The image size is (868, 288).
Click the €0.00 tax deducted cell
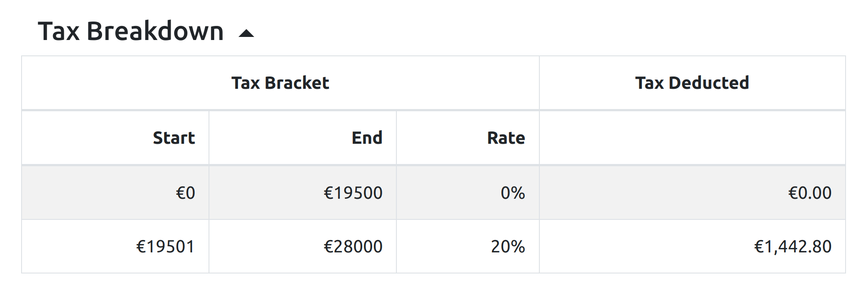tap(809, 193)
